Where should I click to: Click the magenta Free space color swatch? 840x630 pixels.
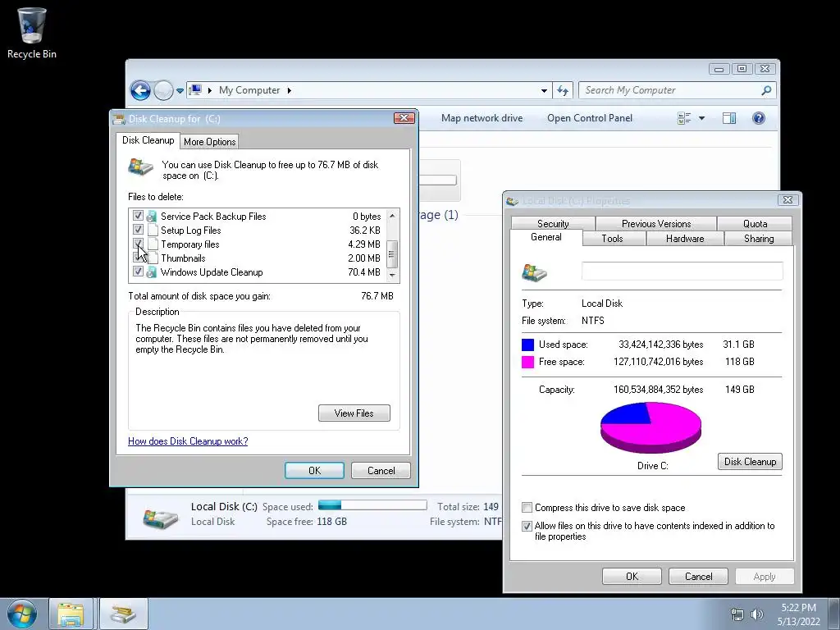(x=527, y=362)
